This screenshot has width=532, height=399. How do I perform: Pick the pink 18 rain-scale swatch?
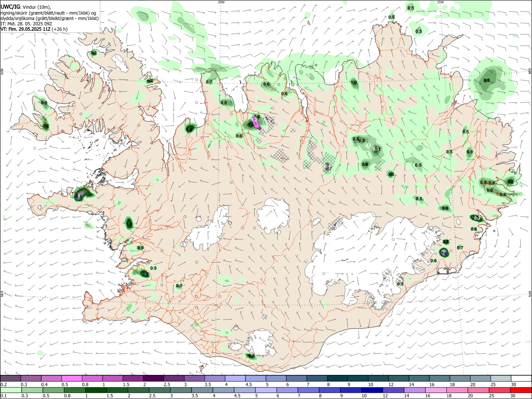tap(456, 390)
